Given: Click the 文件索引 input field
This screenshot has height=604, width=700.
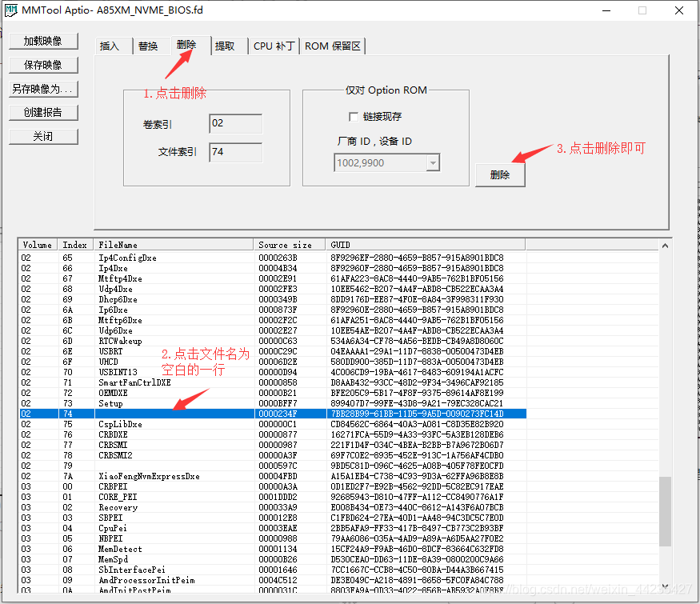Looking at the screenshot, I should [236, 152].
